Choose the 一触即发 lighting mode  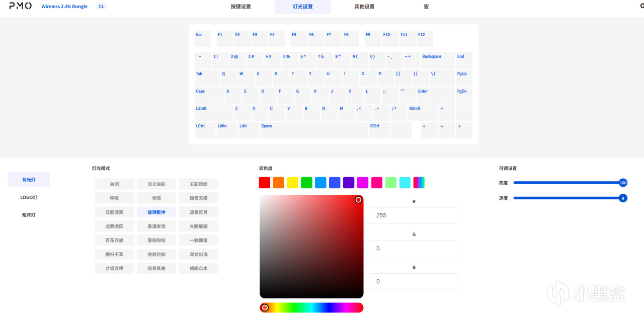(x=199, y=241)
